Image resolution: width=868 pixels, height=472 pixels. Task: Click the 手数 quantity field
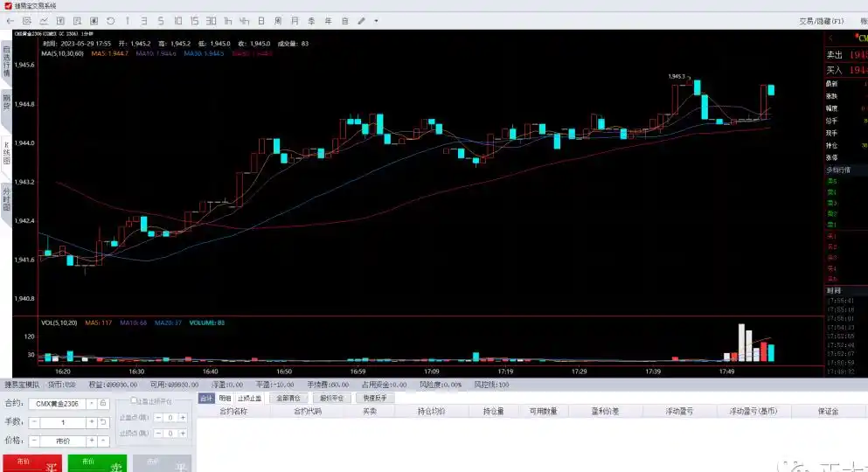63,422
